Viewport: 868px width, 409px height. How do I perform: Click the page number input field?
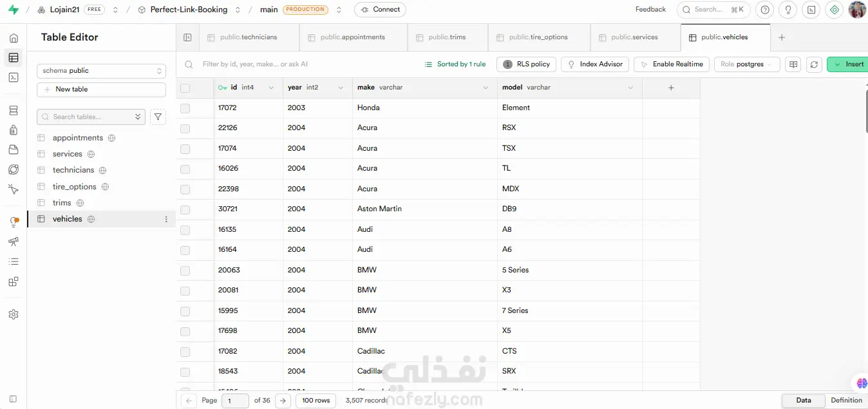(x=235, y=401)
